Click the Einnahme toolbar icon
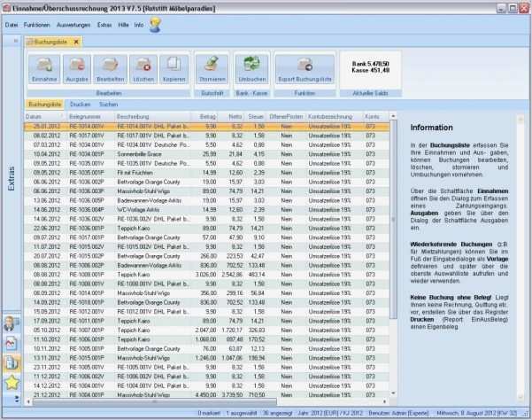The width and height of the screenshot is (532, 420). 44,67
